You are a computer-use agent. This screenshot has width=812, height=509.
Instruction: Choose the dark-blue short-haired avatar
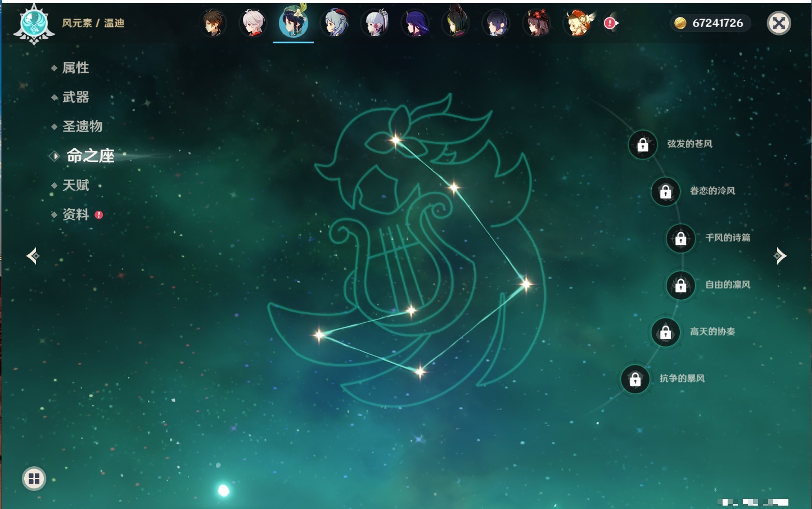(x=496, y=23)
